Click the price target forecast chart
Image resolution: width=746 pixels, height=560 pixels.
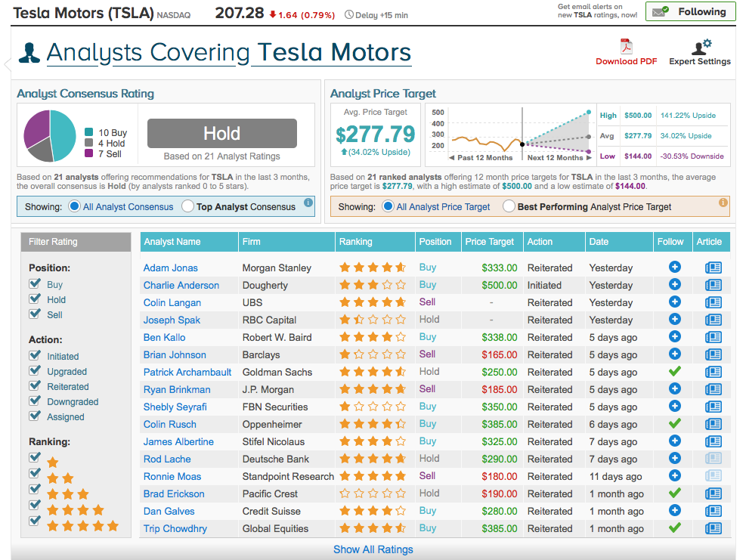tap(510, 135)
